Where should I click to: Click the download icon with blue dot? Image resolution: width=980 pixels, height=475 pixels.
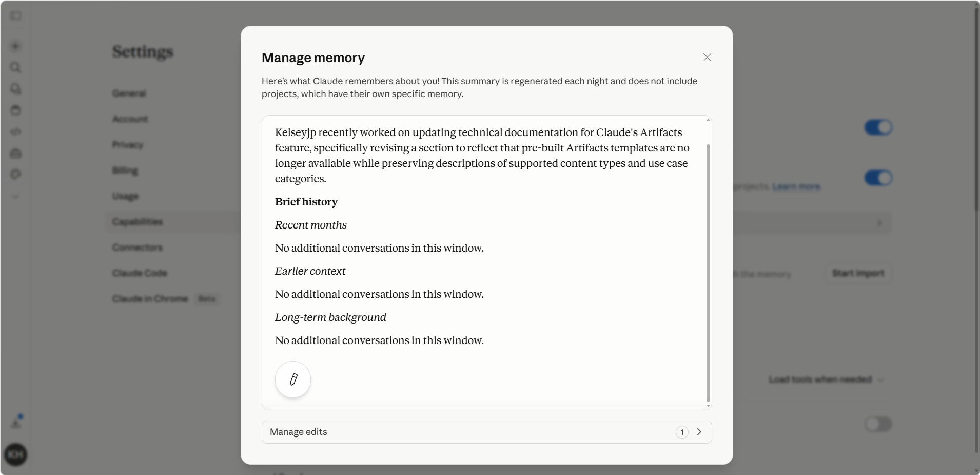click(16, 423)
